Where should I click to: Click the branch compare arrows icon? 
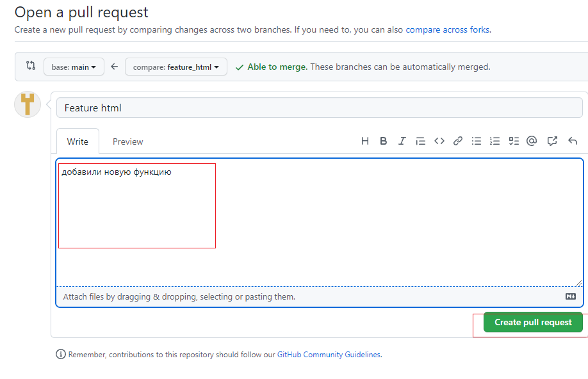click(31, 65)
